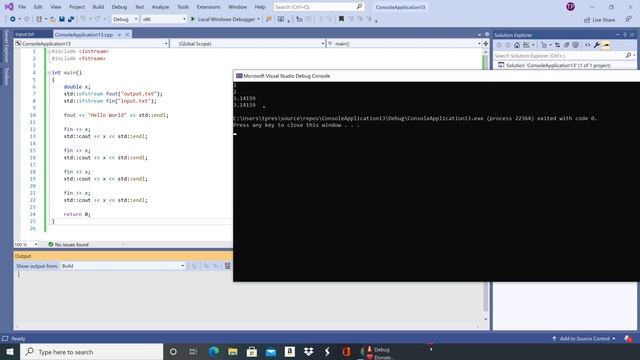The image size is (640, 360).
Task: Click the bookmark toggle toolbar icon
Action: click(x=341, y=19)
